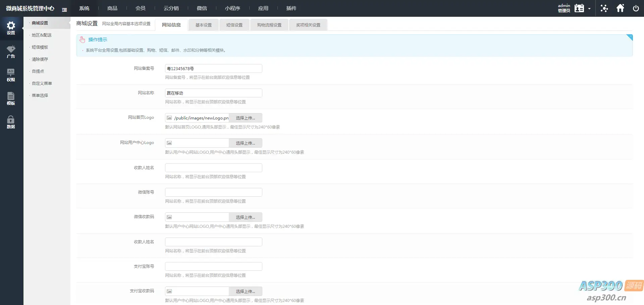Open the 设置 gear section in sidebar

tap(11, 29)
